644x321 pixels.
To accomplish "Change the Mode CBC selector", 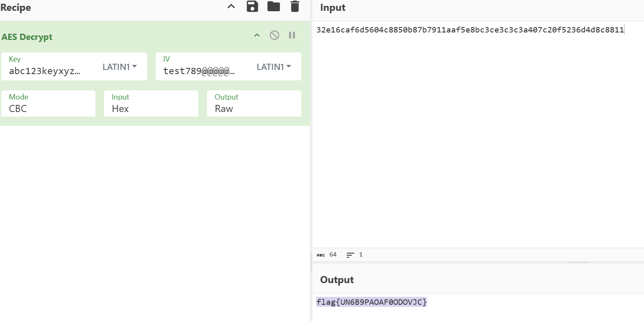I will [48, 103].
